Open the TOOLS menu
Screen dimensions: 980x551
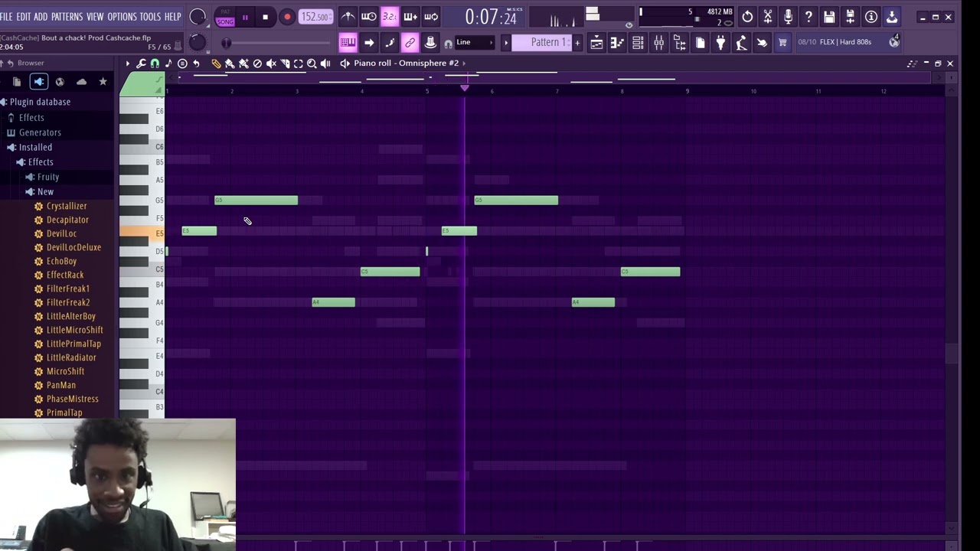point(150,17)
